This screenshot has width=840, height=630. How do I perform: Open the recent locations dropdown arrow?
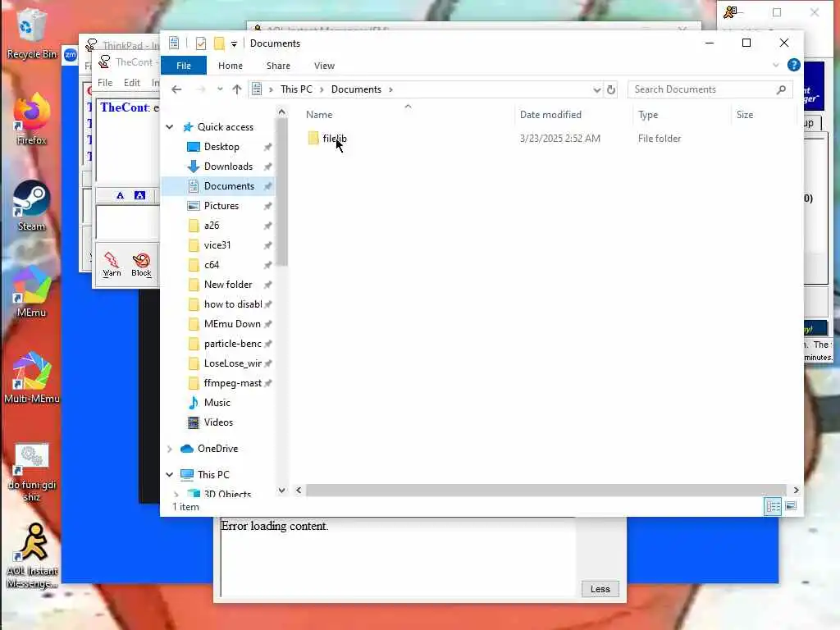point(220,89)
